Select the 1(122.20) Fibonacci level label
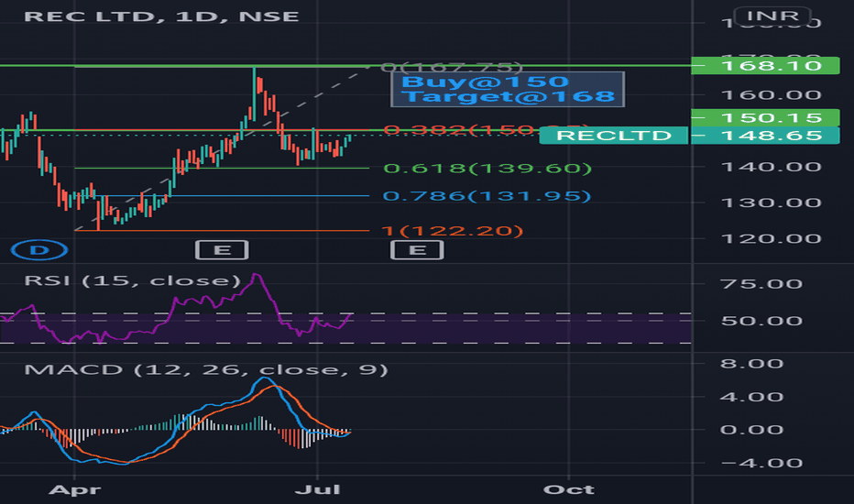 453,231
